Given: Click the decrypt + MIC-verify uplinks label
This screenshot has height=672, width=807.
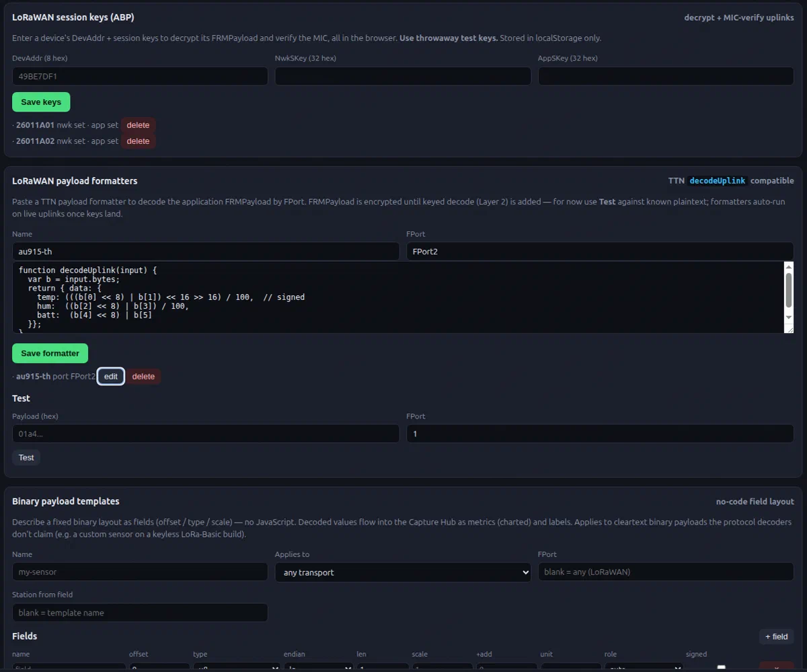Looking at the screenshot, I should tap(739, 17).
